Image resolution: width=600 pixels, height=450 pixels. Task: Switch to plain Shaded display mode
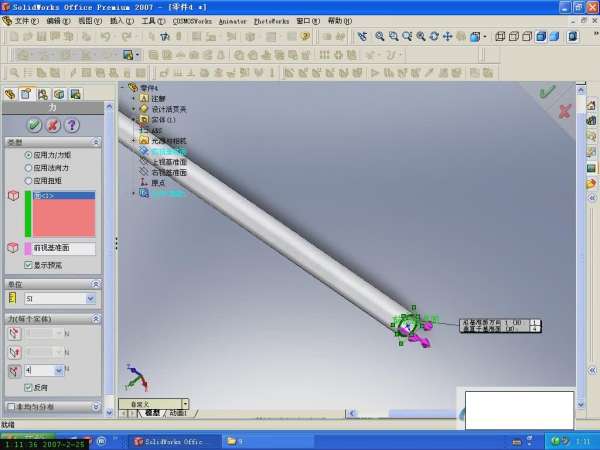coord(554,36)
